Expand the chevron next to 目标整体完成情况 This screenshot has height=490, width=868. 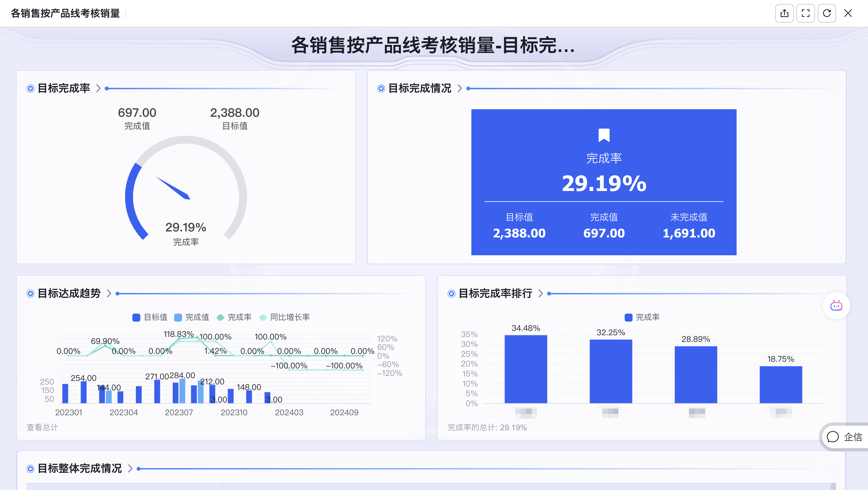tap(130, 468)
